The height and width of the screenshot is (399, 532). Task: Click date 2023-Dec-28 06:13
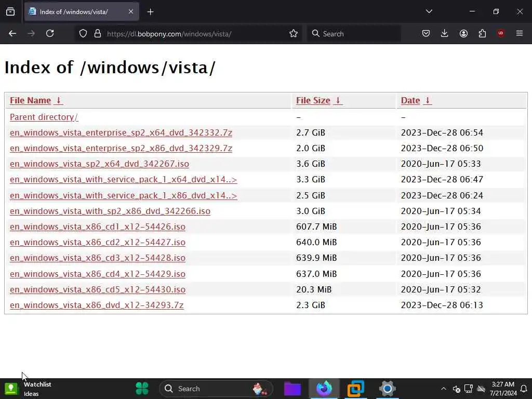(442, 305)
